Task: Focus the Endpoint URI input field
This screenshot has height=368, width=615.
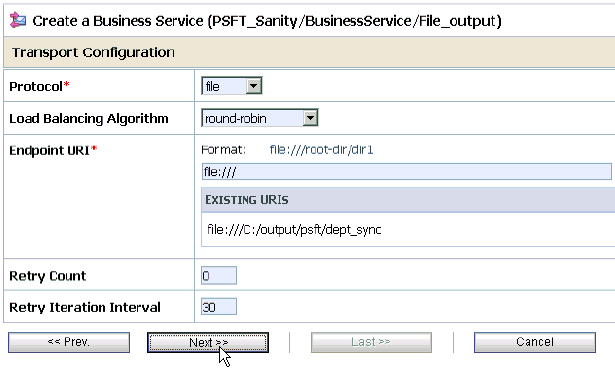Action: point(406,172)
